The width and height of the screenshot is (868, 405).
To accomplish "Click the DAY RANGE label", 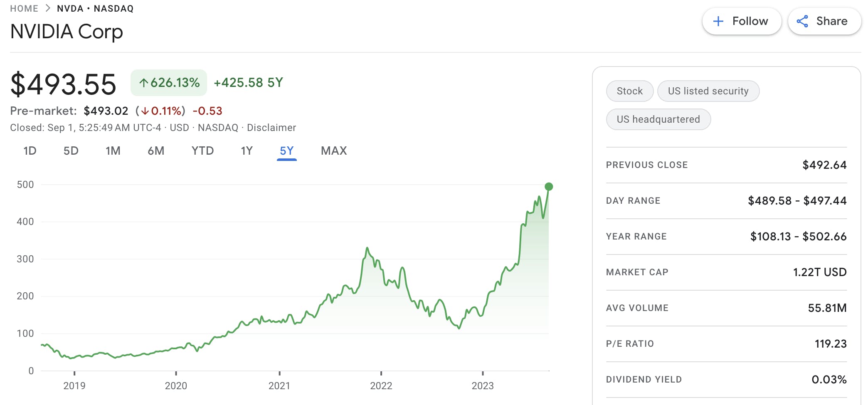I will (x=633, y=201).
